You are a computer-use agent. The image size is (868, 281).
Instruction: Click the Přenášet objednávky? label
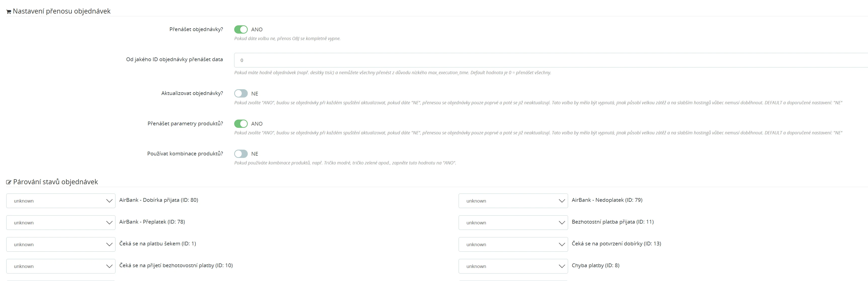pos(196,29)
